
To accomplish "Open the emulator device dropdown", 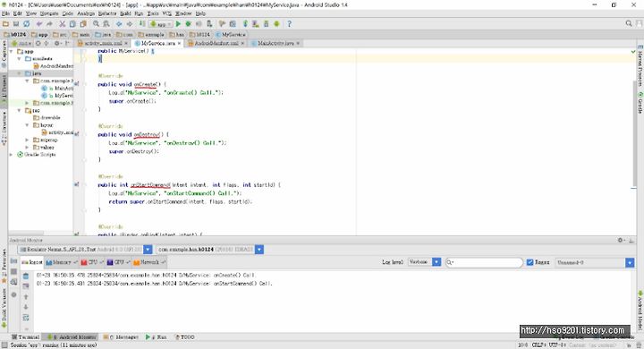I will coord(148,250).
